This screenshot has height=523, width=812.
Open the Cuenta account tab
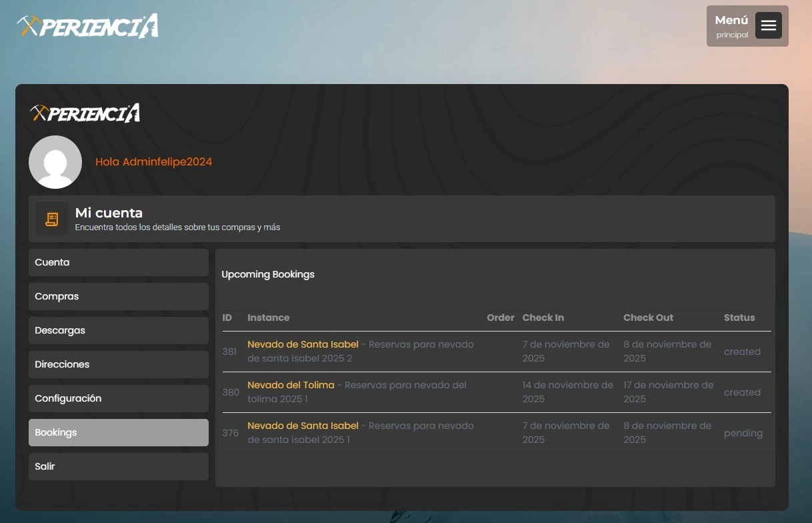point(118,262)
